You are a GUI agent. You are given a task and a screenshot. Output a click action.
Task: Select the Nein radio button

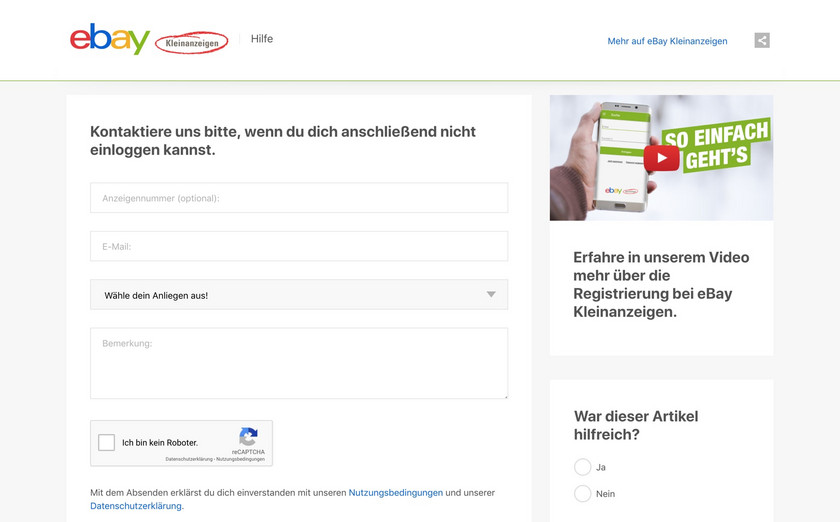[x=583, y=493]
